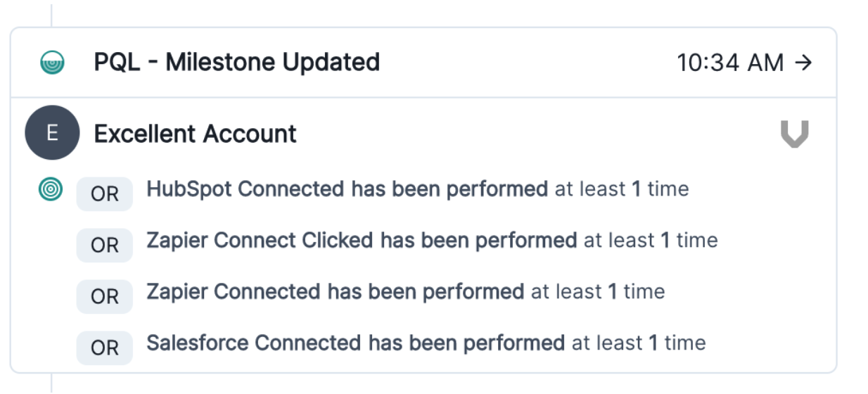Click "at least 1 time" on Zapier Connected row

coord(598,291)
